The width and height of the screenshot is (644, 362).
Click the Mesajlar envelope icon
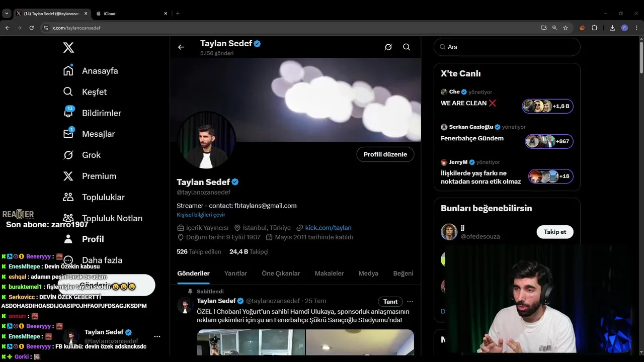[68, 134]
